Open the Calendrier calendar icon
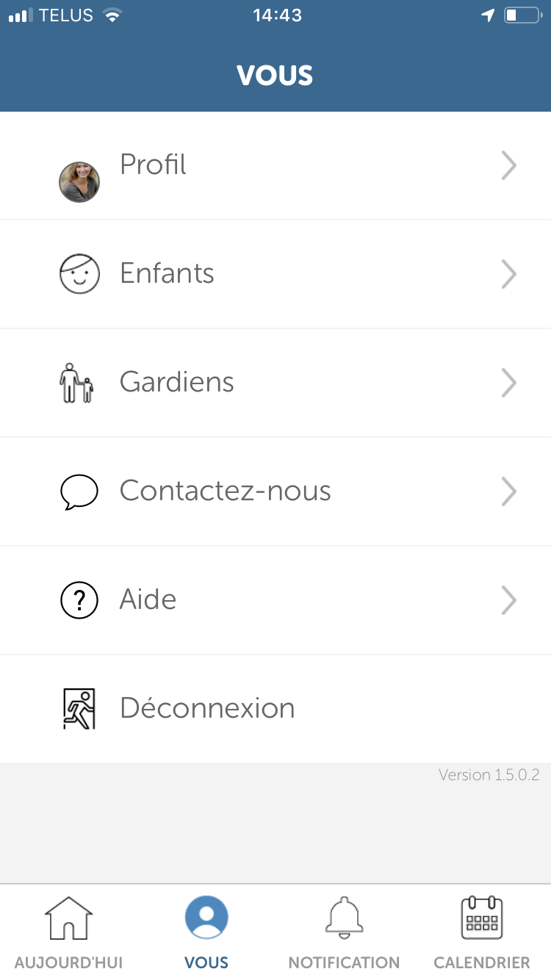 482,918
